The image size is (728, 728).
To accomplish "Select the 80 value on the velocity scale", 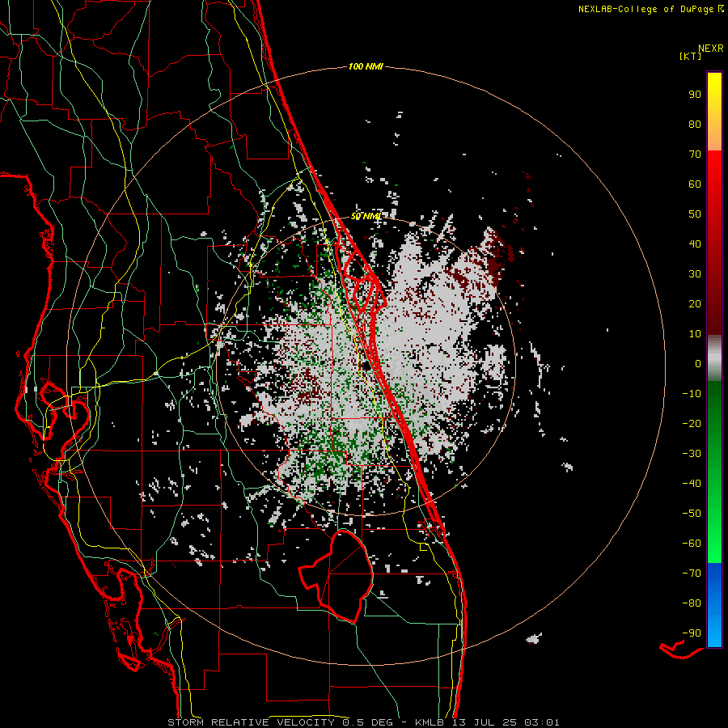I will [695, 124].
